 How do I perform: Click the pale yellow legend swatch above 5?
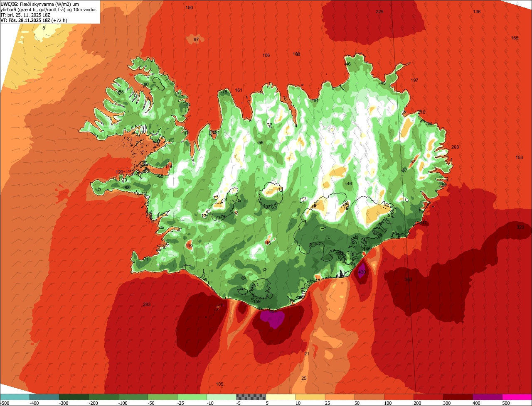click(x=281, y=397)
